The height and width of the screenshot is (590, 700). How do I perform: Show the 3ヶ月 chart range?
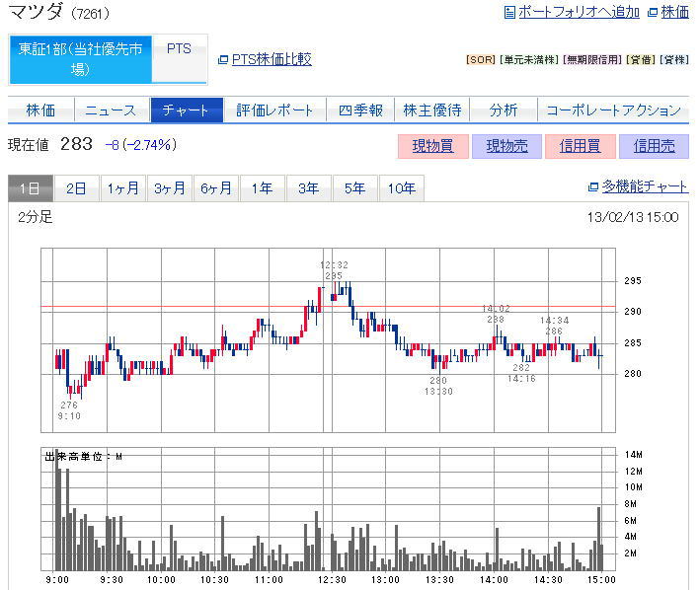pos(170,188)
